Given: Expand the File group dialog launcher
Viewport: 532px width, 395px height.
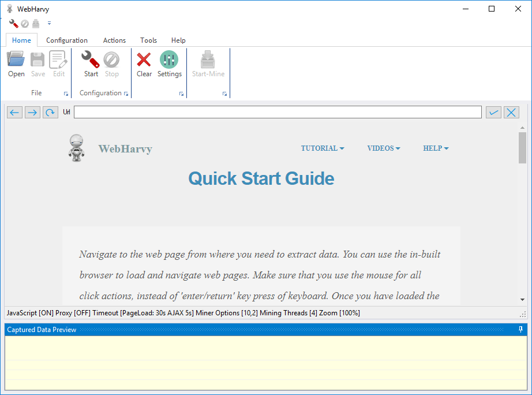Looking at the screenshot, I should pyautogui.click(x=66, y=94).
